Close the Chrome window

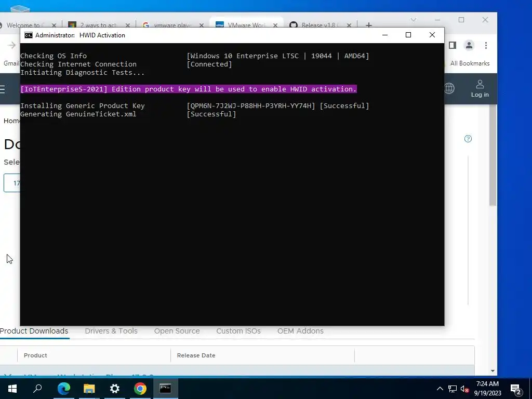pyautogui.click(x=485, y=20)
